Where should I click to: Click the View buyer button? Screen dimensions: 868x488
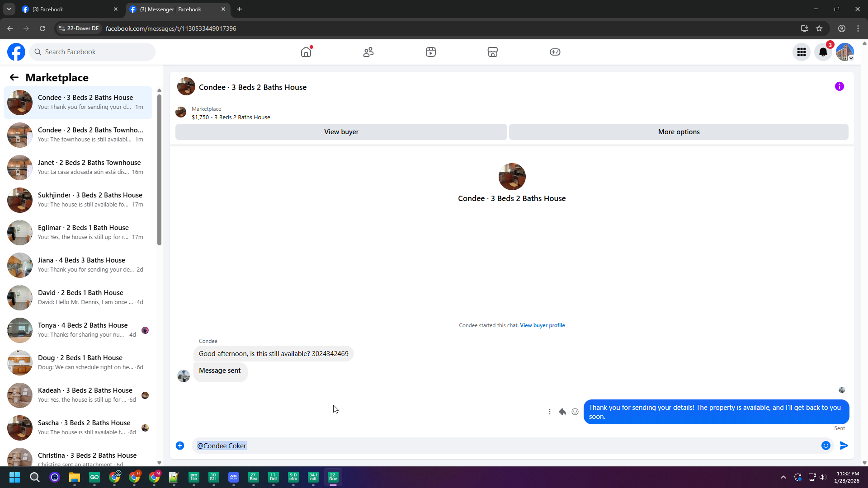coord(341,132)
